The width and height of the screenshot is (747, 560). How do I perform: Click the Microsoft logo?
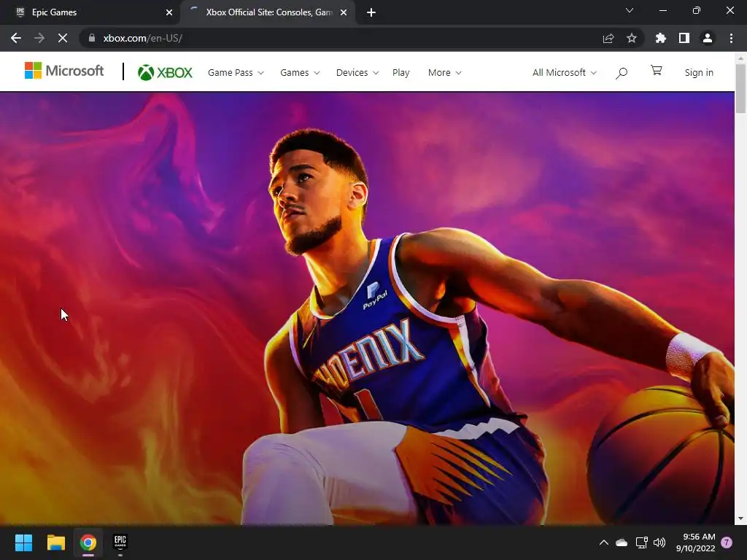[x=64, y=71]
